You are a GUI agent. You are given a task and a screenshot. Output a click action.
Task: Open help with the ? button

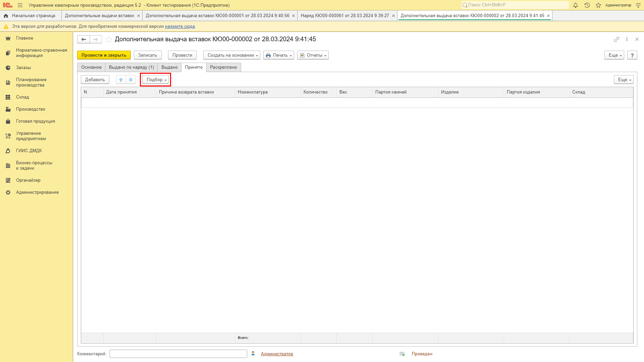(x=632, y=55)
